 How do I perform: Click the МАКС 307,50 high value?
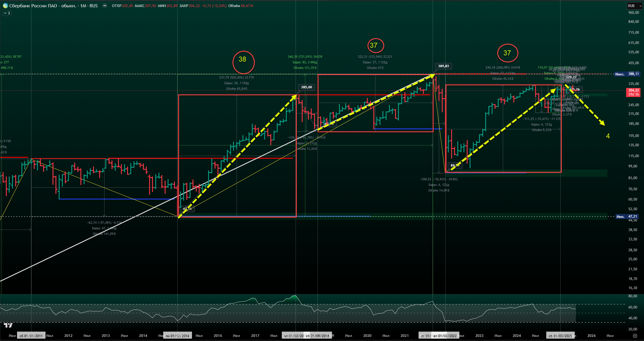click(x=145, y=6)
